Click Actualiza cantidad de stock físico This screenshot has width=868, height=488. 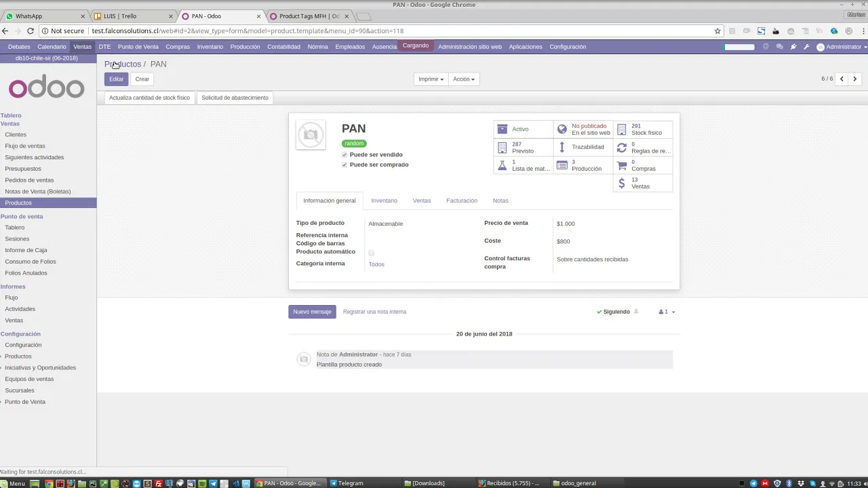pyautogui.click(x=149, y=98)
